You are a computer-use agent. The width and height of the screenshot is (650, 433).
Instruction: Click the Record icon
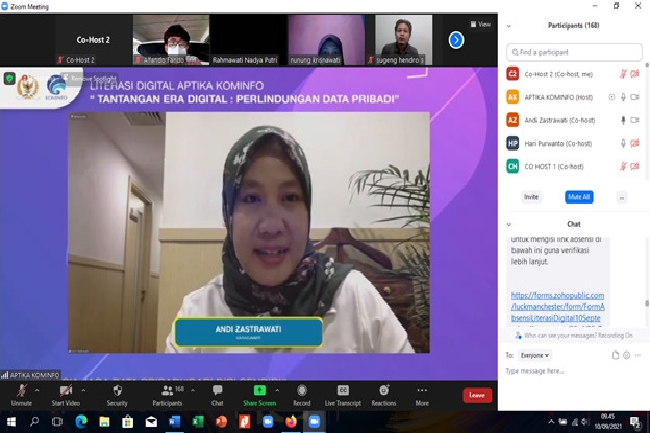tap(301, 390)
